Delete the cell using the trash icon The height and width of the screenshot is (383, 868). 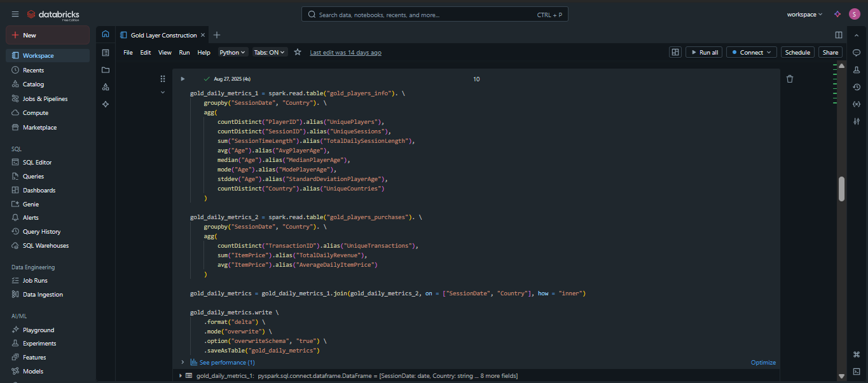[790, 79]
